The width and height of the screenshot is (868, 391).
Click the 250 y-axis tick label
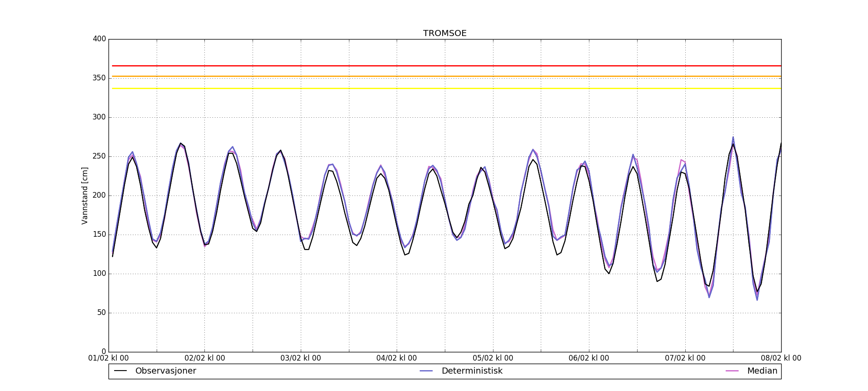click(x=99, y=156)
